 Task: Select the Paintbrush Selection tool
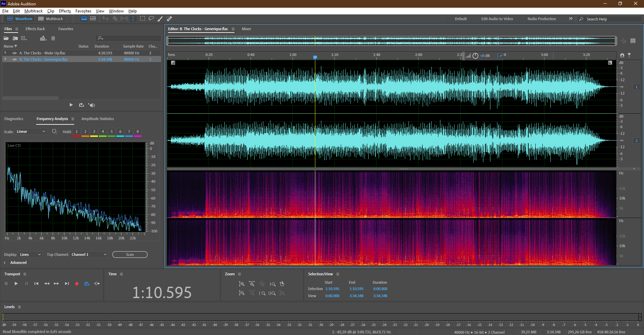pyautogui.click(x=160, y=19)
